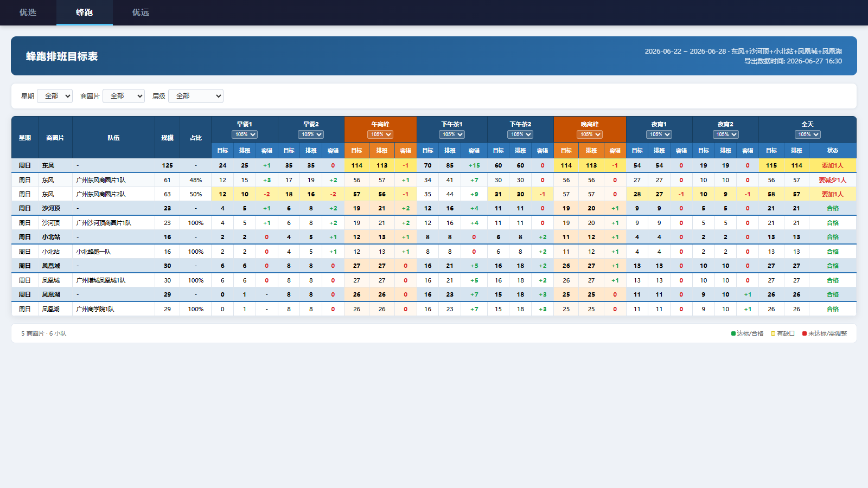Viewport: 868px width, 488px height.
Task: Click the 125 scale value for 东风
Action: (167, 165)
